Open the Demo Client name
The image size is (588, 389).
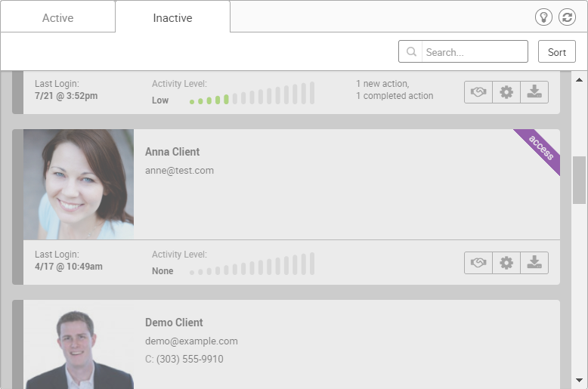click(174, 323)
